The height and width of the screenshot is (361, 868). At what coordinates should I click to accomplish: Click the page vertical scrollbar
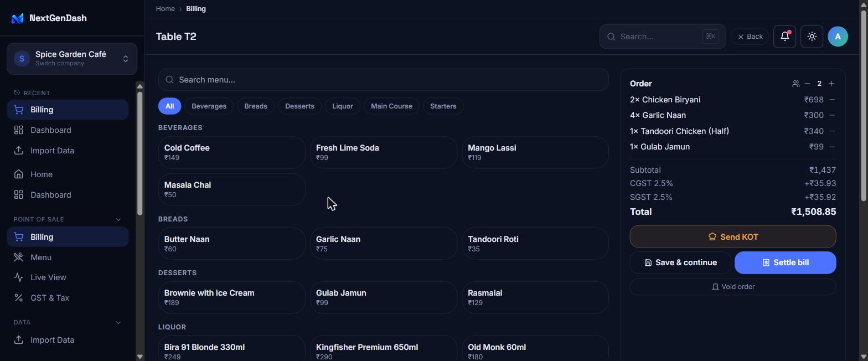click(x=864, y=105)
